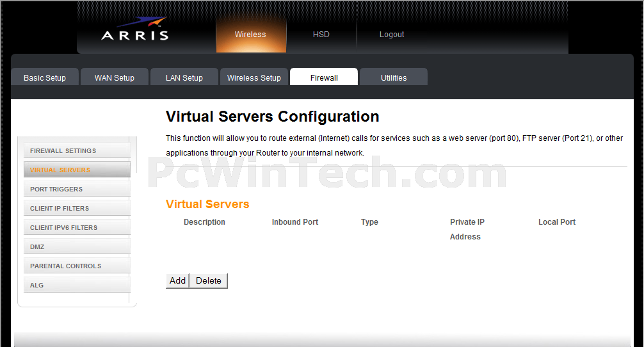Click the Type column header

[x=369, y=222]
